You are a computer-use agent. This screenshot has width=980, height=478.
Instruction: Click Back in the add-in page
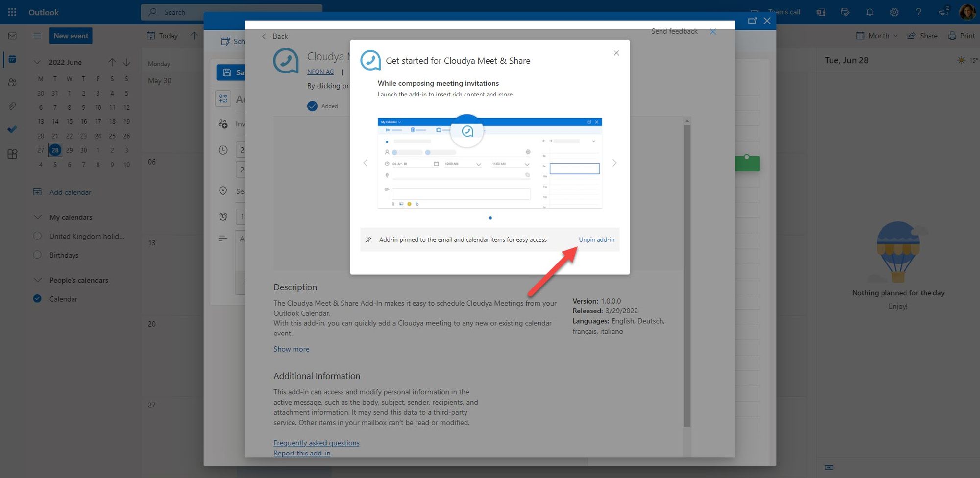(x=275, y=36)
